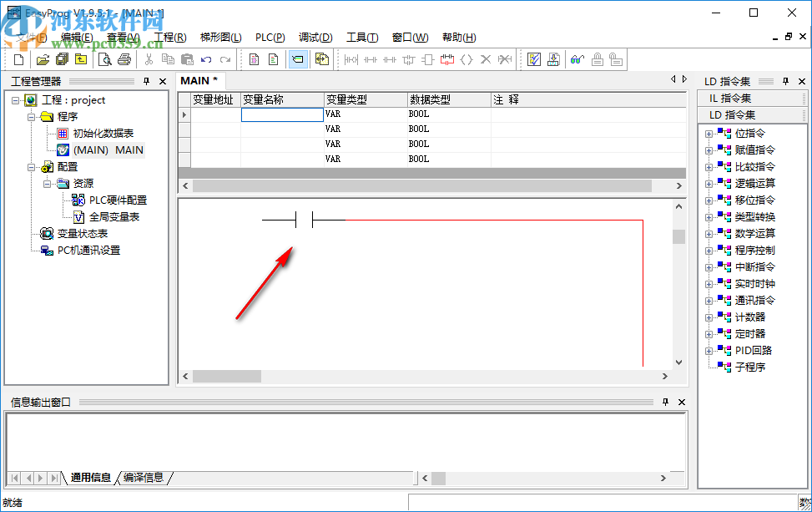Open print preview from toolbar

coord(104,59)
